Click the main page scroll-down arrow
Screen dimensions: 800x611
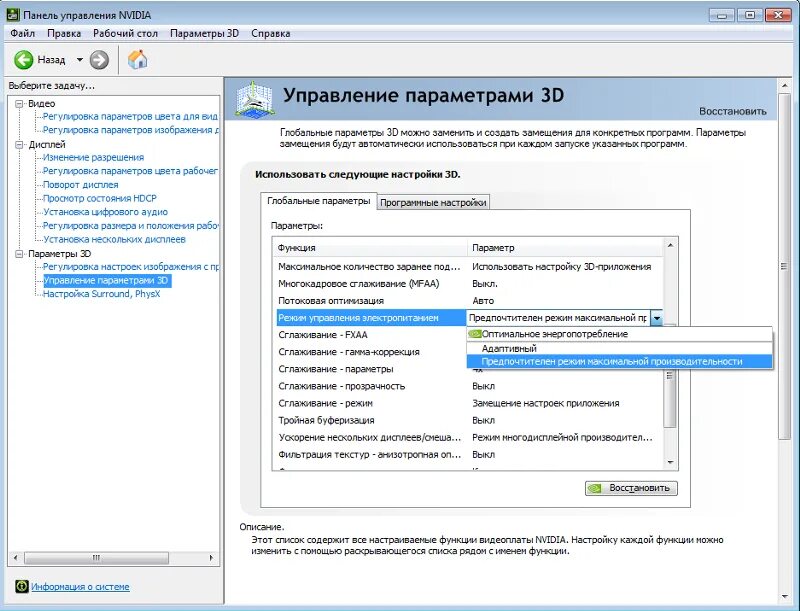784,597
